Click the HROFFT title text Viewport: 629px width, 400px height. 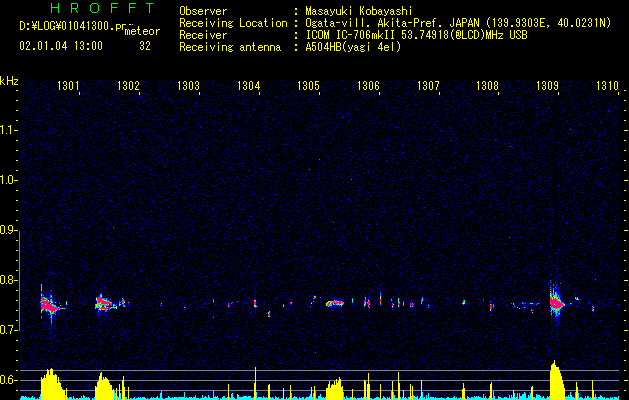tap(102, 8)
